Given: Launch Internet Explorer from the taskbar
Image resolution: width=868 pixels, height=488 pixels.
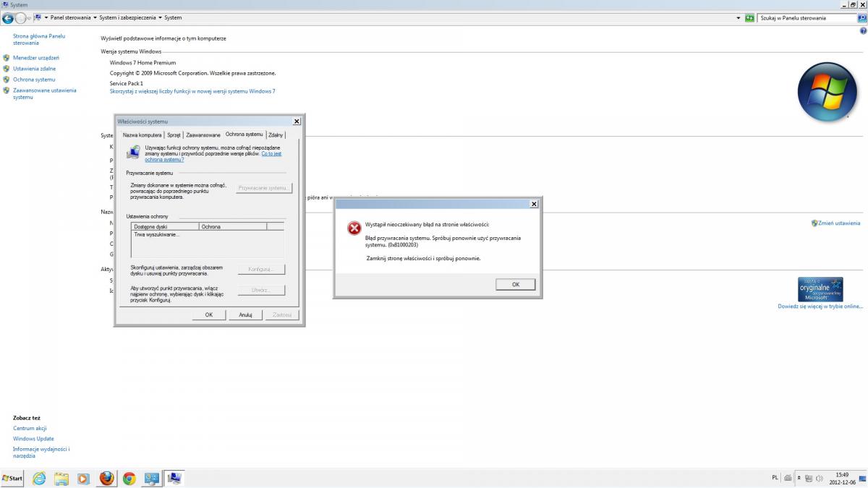Looking at the screenshot, I should (38, 478).
